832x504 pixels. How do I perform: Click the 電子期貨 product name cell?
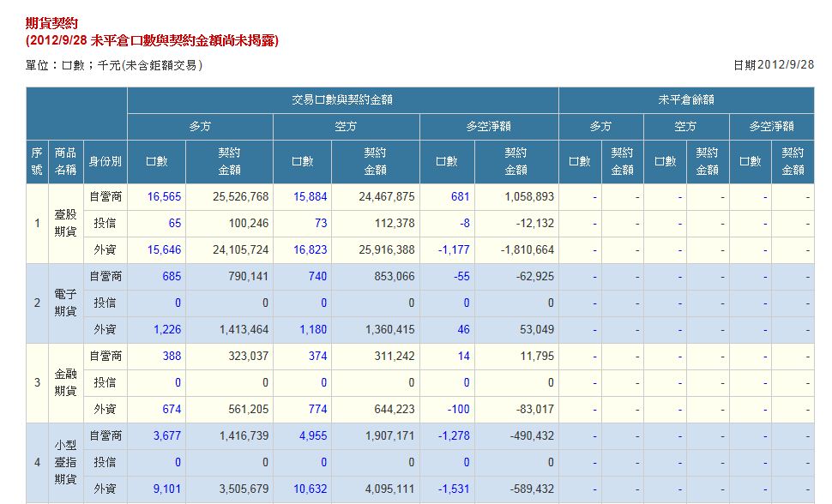[66, 303]
